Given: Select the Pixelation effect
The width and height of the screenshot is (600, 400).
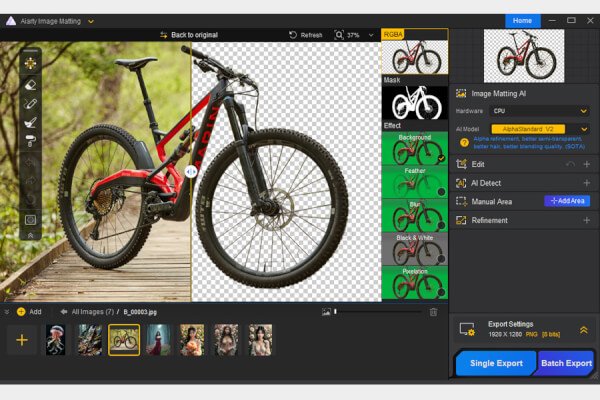Looking at the screenshot, I should coord(415,282).
